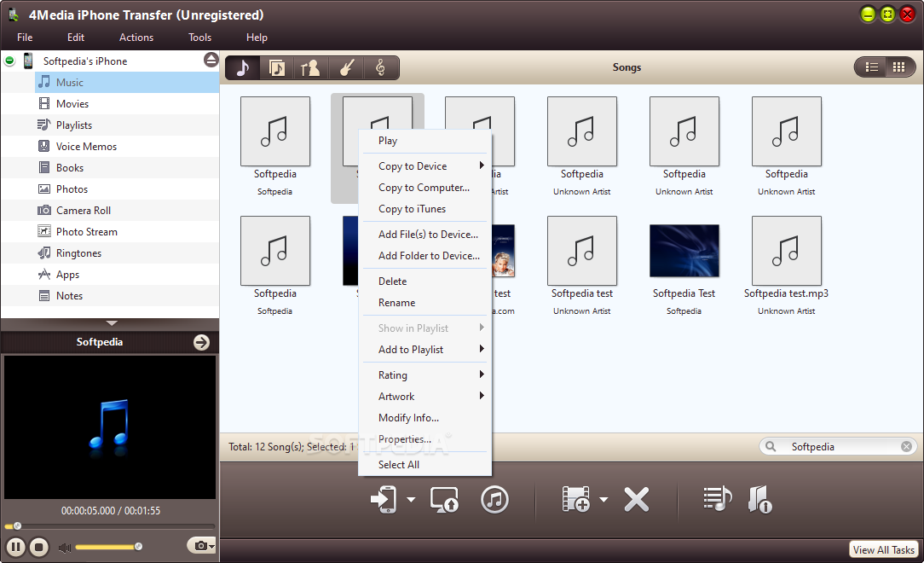
Task: Open the Actions menu
Action: tap(136, 38)
